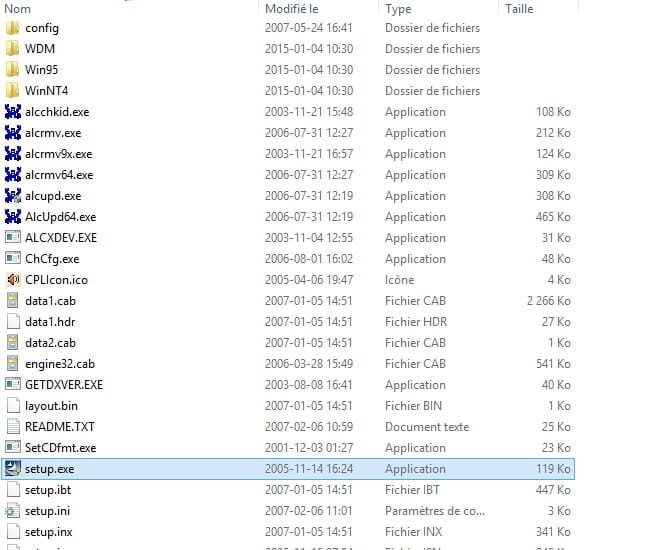Select the AlcUpd64.exe icon
The image size is (649, 550).
click(12, 217)
